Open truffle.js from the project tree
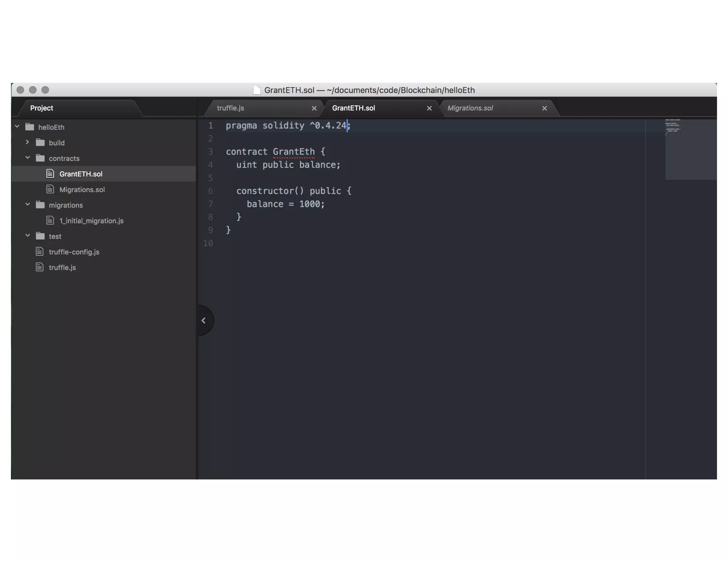This screenshot has height=562, width=728. (x=62, y=268)
